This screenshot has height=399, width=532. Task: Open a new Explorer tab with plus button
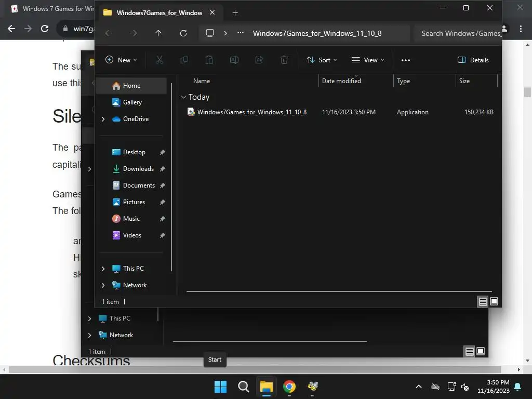235,12
